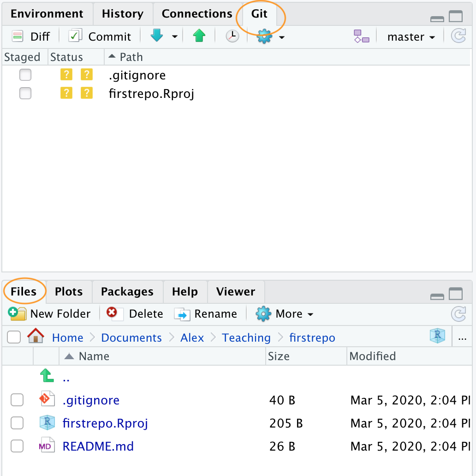Screen dimensions: 476x476
Task: Expand the Pull options dropdown arrow
Action: click(x=175, y=37)
